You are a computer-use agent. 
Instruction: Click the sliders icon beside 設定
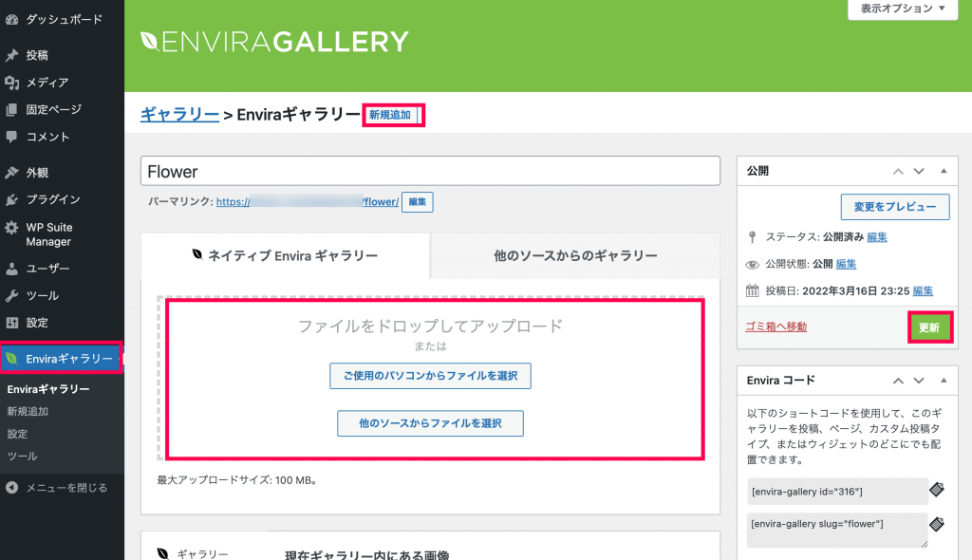(x=11, y=323)
